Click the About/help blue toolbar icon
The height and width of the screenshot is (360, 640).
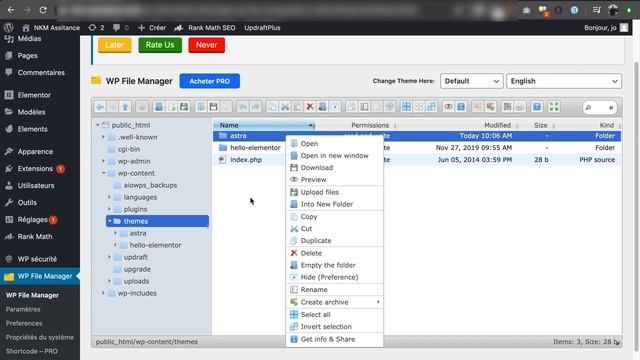pos(537,107)
